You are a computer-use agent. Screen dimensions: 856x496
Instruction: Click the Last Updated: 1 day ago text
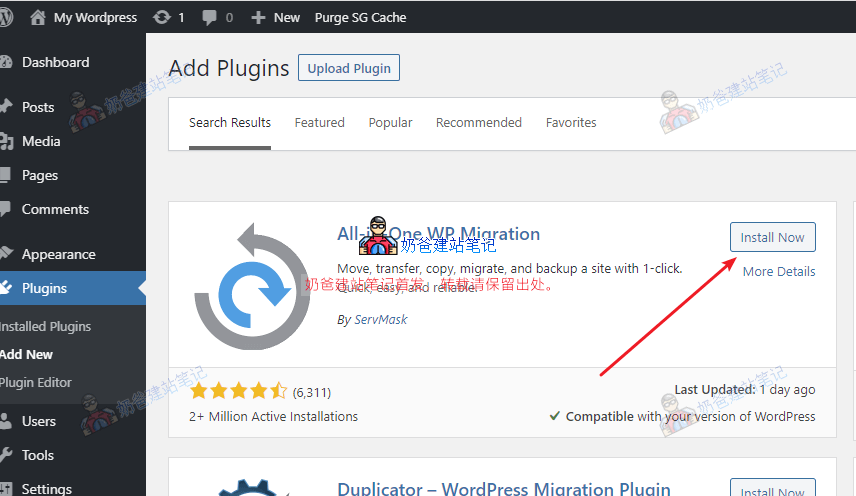point(745,390)
